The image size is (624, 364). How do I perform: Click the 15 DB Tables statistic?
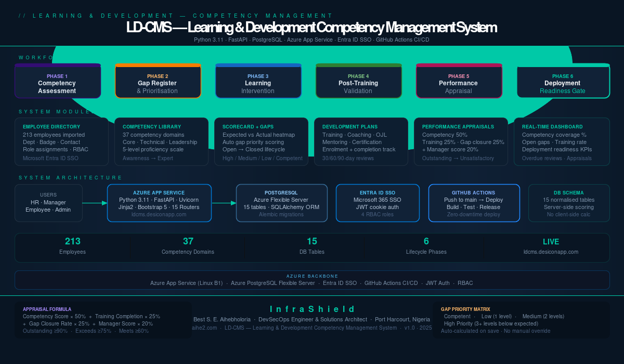tap(312, 246)
